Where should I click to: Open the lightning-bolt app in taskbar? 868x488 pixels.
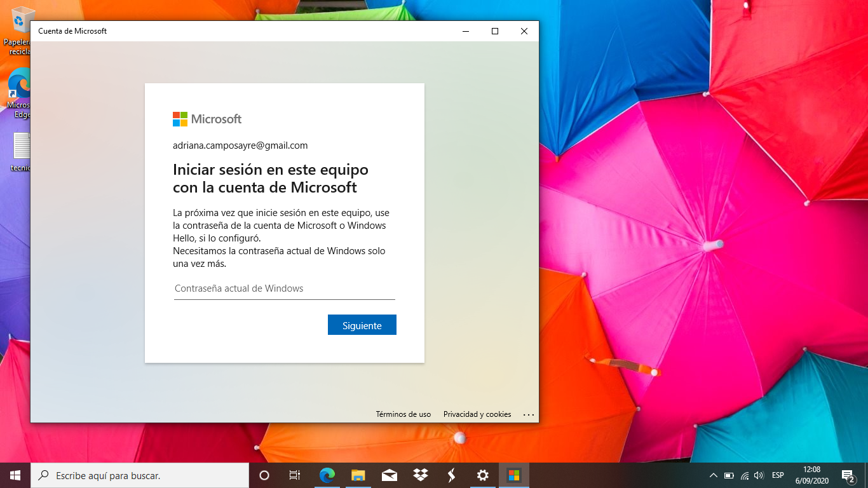coord(452,475)
